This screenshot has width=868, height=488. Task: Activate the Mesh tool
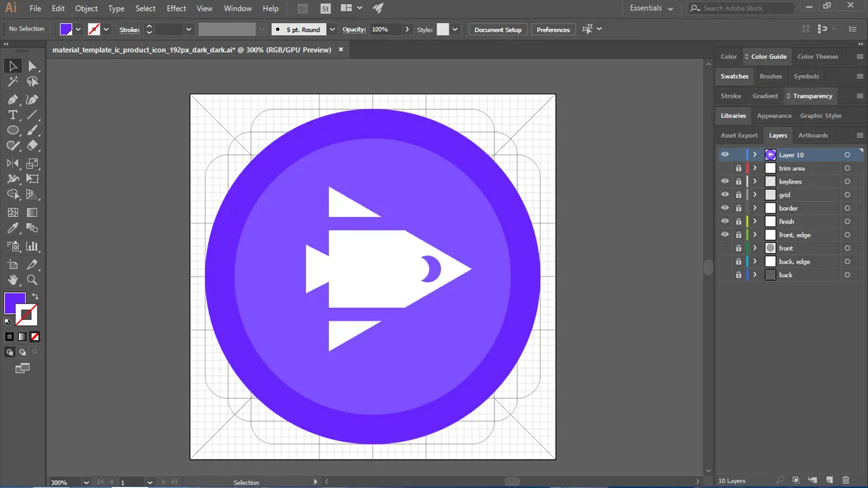[x=13, y=213]
